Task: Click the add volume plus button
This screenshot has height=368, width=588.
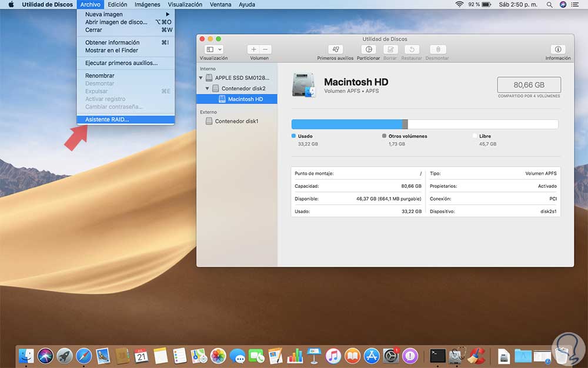Action: coord(253,49)
